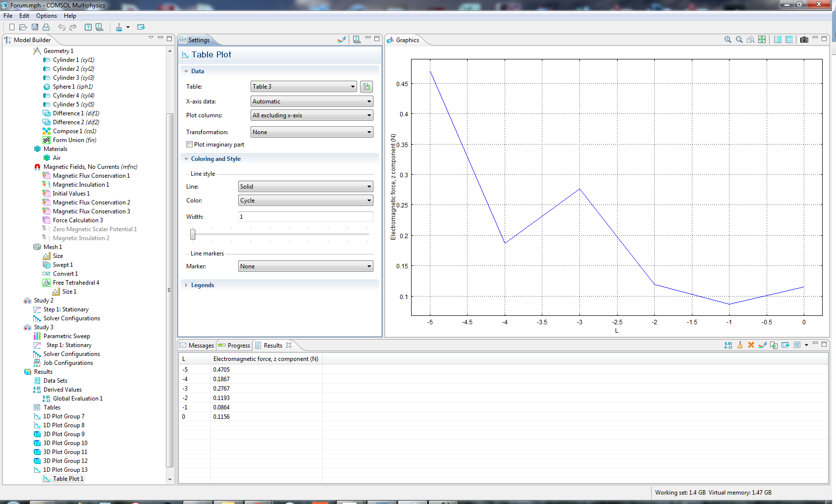Click the Plot icon in Settings header
Image resolution: width=836 pixels, height=504 pixels.
341,40
